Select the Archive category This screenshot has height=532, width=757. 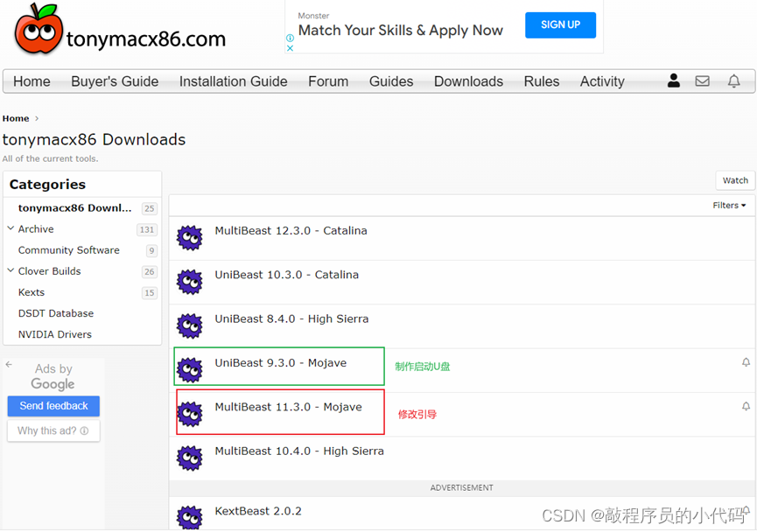[36, 229]
